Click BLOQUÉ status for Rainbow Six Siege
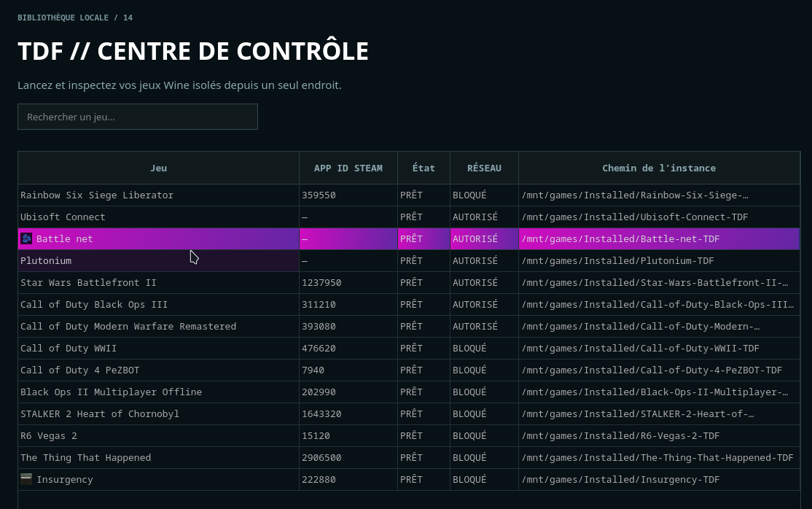The width and height of the screenshot is (812, 509). 469,195
